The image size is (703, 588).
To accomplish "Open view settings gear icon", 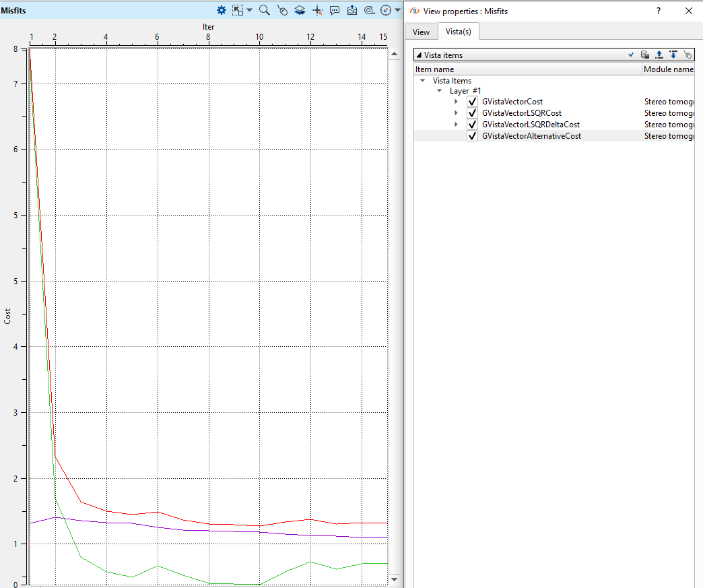I will tap(222, 10).
